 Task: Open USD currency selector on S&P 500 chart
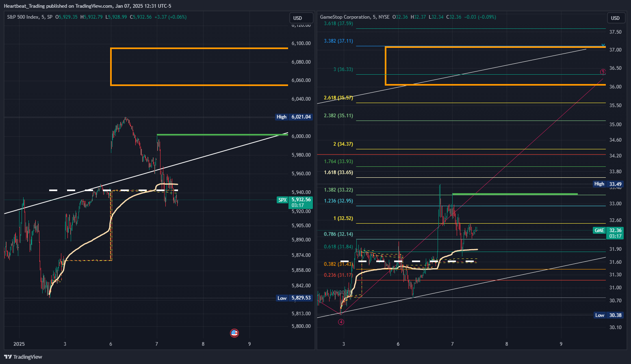point(301,18)
